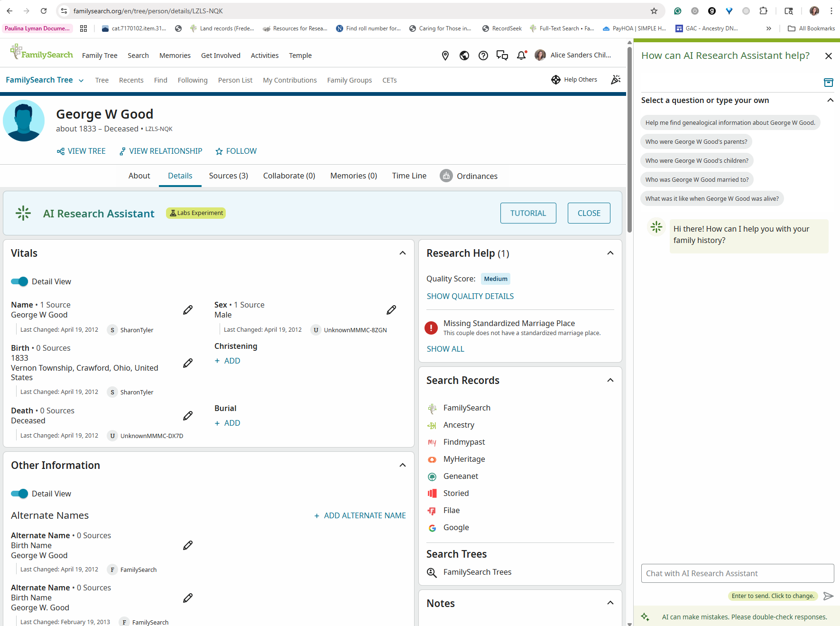Click the pencil icon beside Birth
Screen dimensions: 840x626
pyautogui.click(x=188, y=363)
